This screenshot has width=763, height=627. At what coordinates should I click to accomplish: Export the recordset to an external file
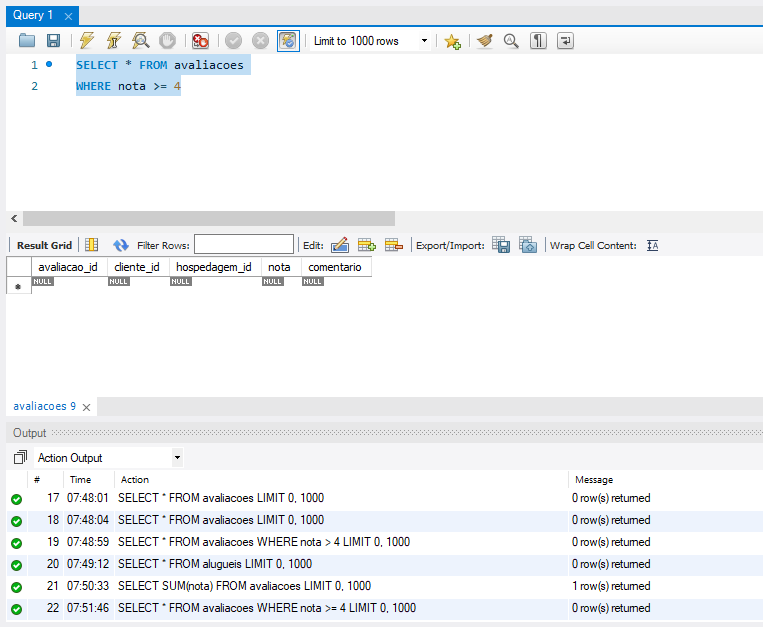[x=502, y=245]
